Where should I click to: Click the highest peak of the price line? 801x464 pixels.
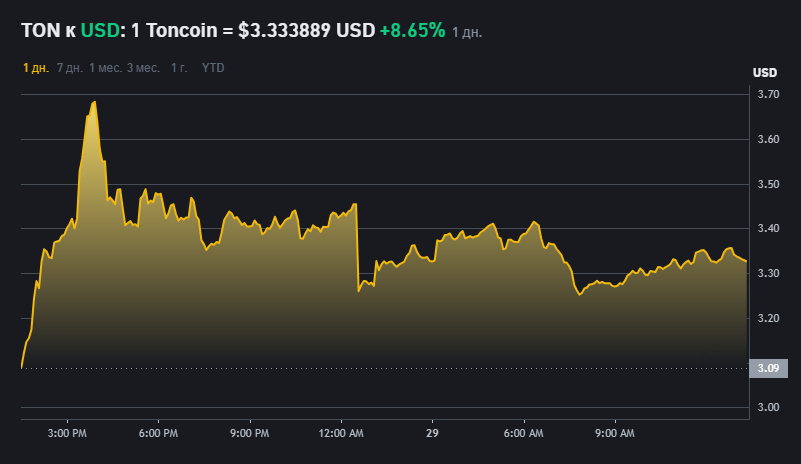point(94,102)
